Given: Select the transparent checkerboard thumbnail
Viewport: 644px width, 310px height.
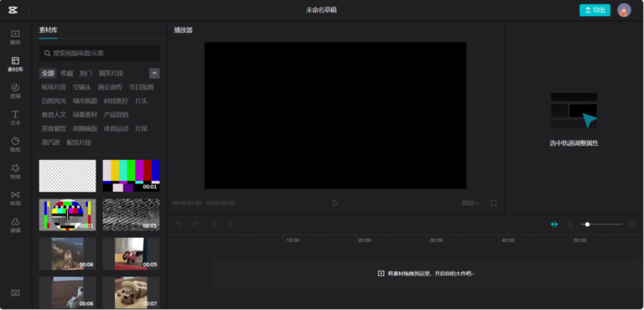Looking at the screenshot, I should tap(67, 176).
